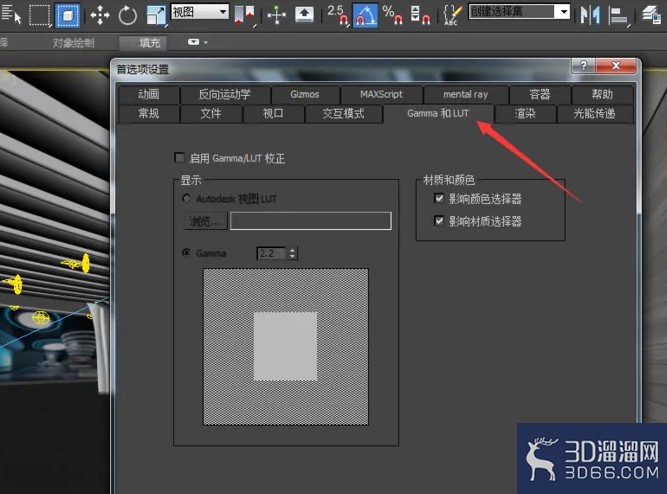Select the Autodesk 视图 LUT radio button
This screenshot has height=494, width=667.
click(186, 198)
